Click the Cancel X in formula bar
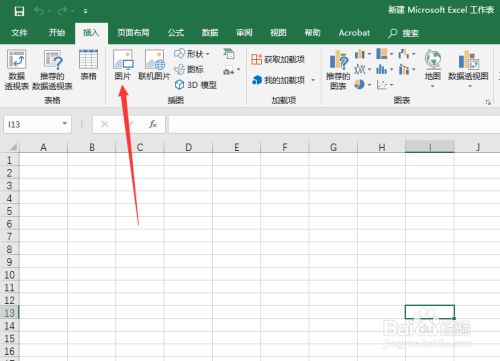Viewport: 500px width, 361px height. coord(104,124)
